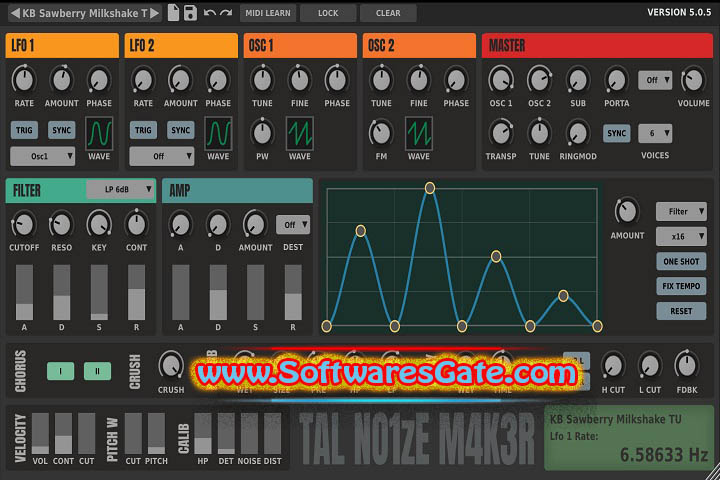Open OSC 1 waveform selector

(300, 134)
